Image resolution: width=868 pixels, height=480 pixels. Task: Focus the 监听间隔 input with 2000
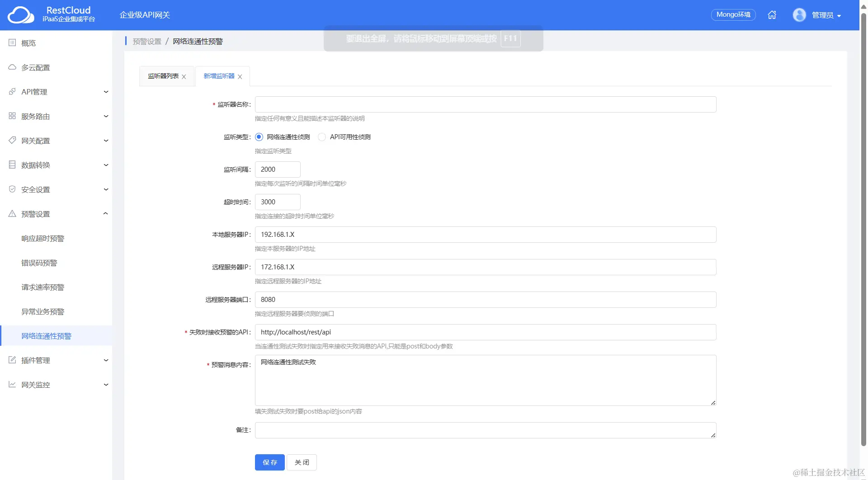pos(278,169)
